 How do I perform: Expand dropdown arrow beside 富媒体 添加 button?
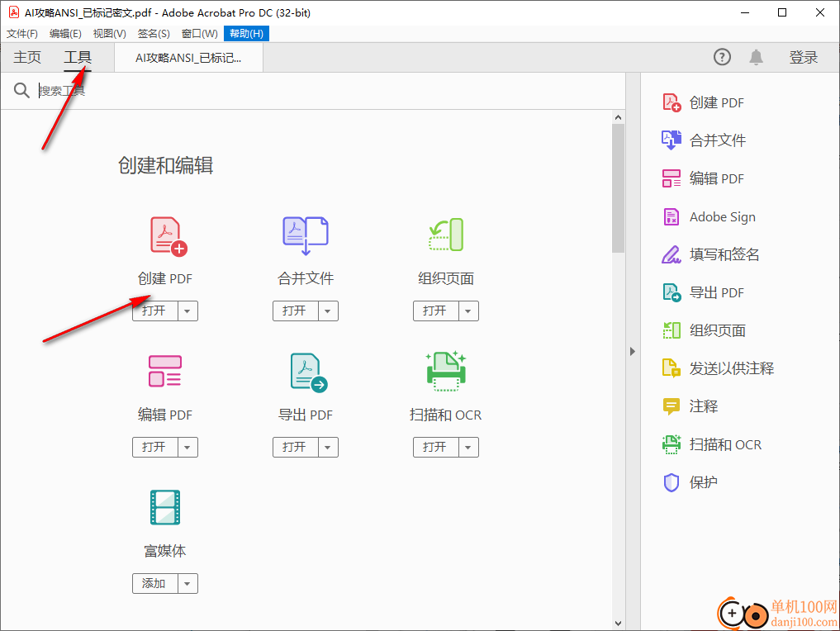tap(187, 583)
